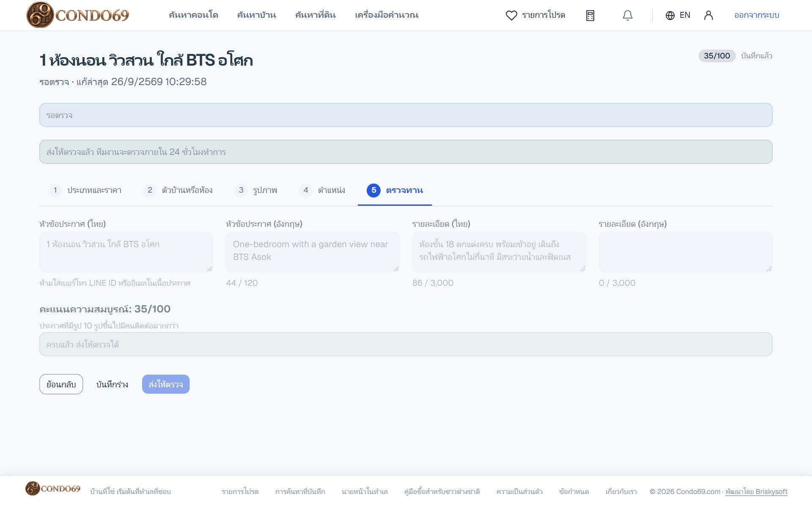Click คะแนนความสมบูรณ์: 35/100 heading

[105, 309]
